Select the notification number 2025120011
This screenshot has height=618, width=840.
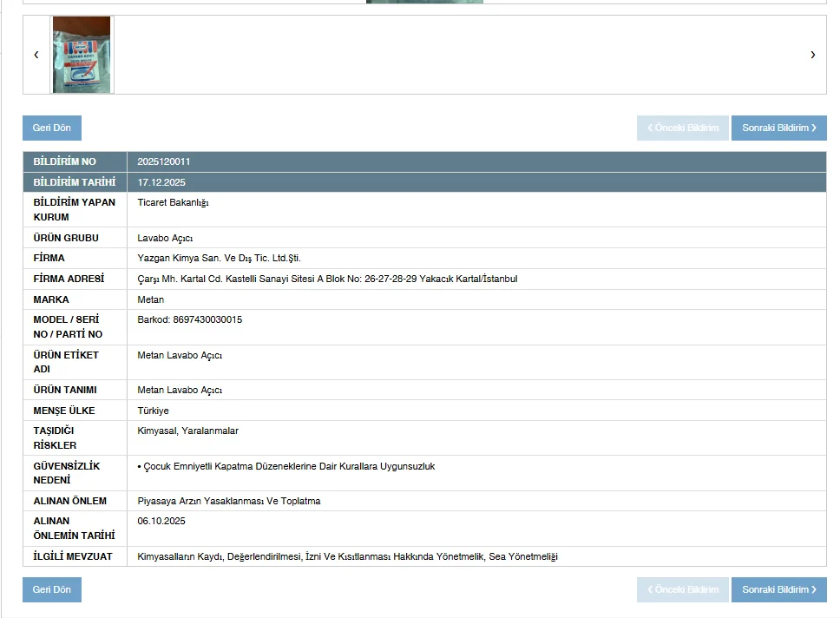(164, 162)
